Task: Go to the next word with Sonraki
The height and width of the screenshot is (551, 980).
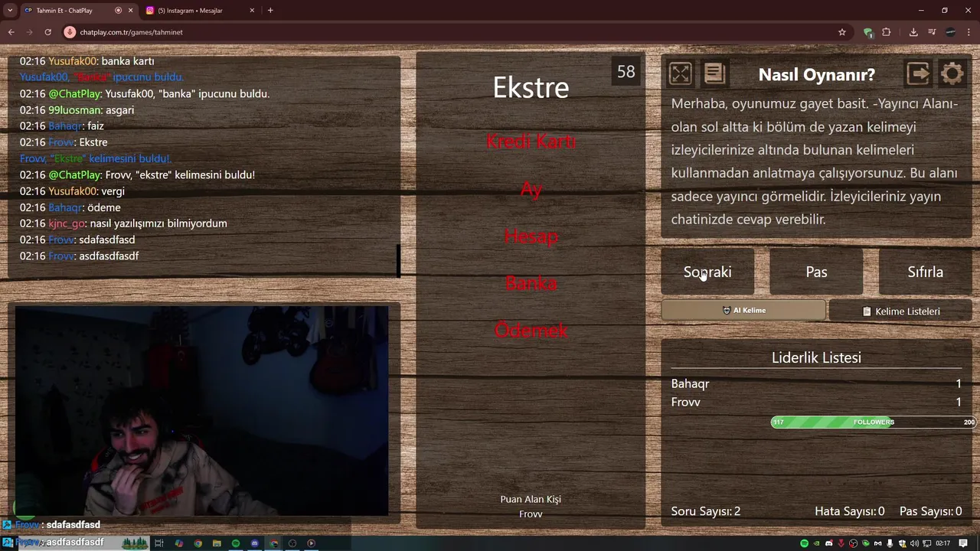Action: point(707,272)
